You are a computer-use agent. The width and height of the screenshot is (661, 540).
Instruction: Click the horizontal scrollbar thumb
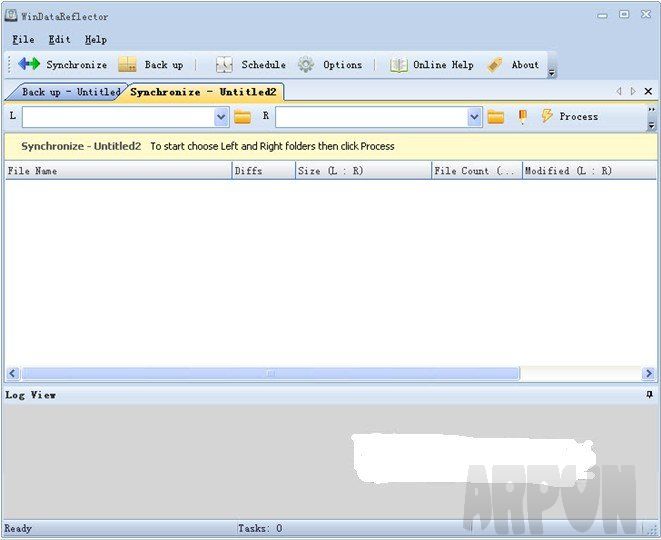coord(271,373)
